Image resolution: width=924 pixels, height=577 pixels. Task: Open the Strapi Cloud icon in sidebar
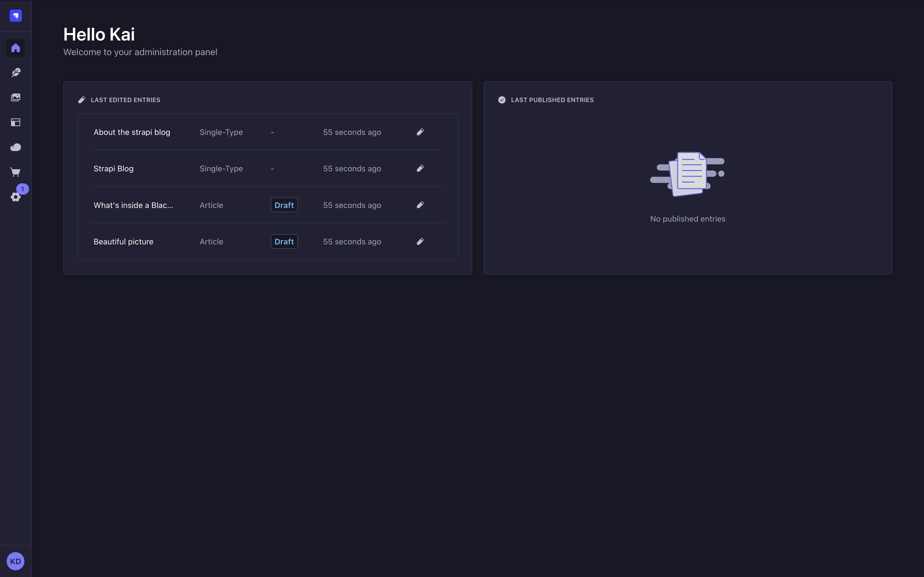pyautogui.click(x=15, y=147)
